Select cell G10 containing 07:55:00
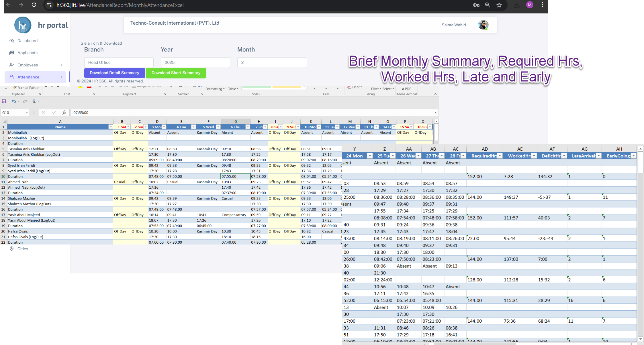The height and width of the screenshot is (345, 644). [235, 176]
